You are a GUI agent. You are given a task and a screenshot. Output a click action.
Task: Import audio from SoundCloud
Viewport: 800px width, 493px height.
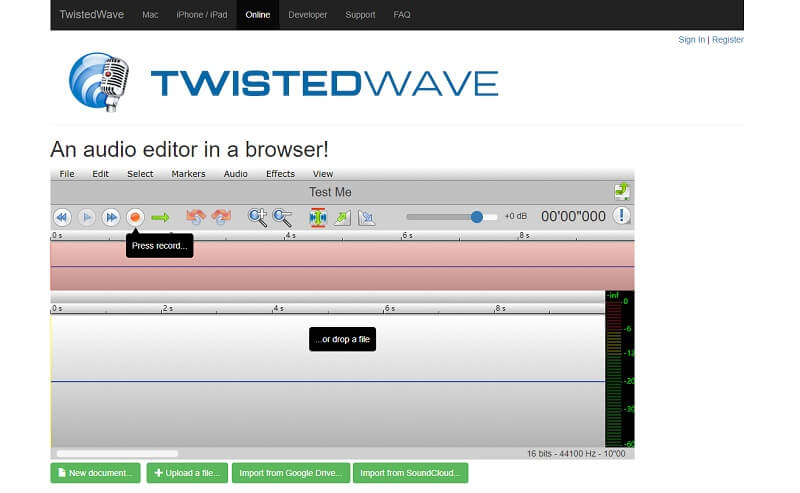411,473
